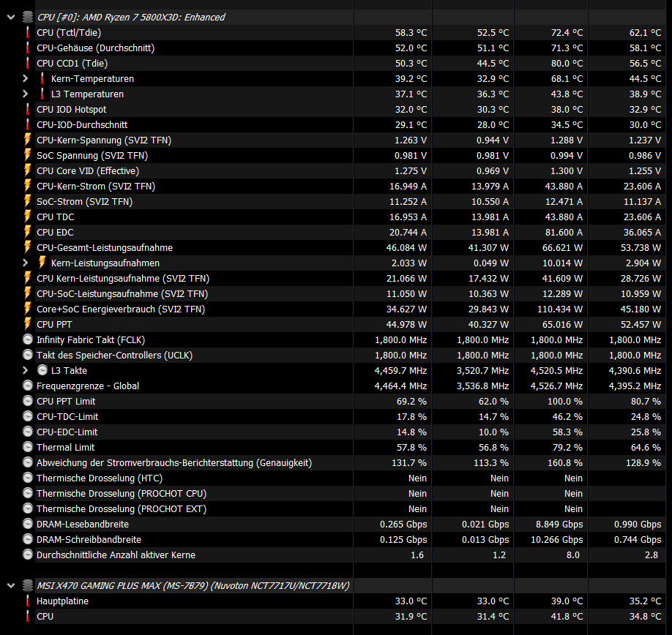Viewport: 672px width, 635px height.
Task: Click the thermometer icon beside CPU CCD1 (Tdie)
Action: point(28,64)
